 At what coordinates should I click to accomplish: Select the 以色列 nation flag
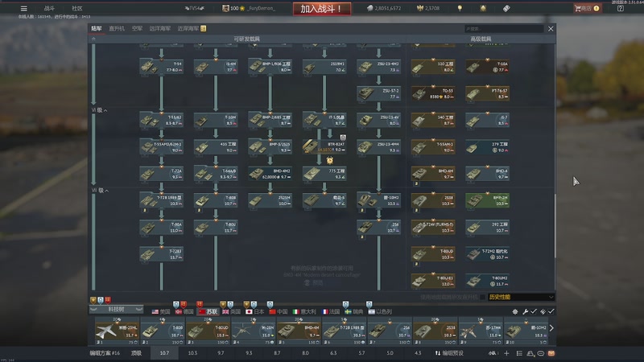point(380,312)
